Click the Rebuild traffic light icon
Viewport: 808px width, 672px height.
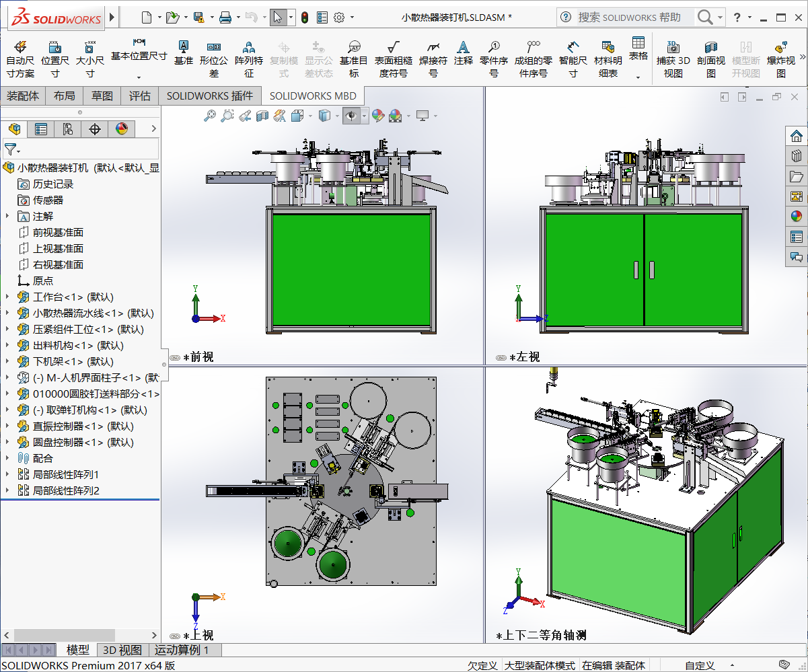coord(305,17)
